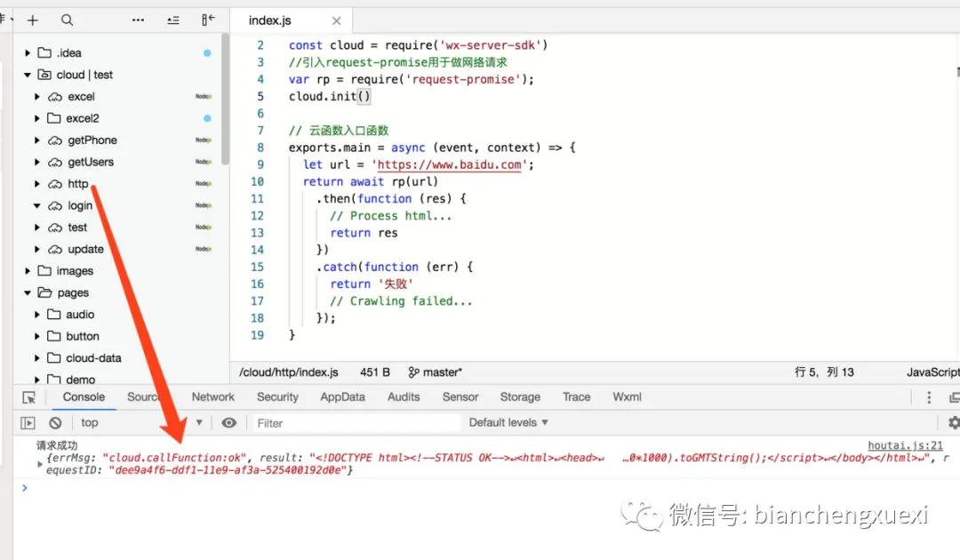Image resolution: width=960 pixels, height=560 pixels.
Task: Select the http cloud function row
Action: tap(117, 184)
